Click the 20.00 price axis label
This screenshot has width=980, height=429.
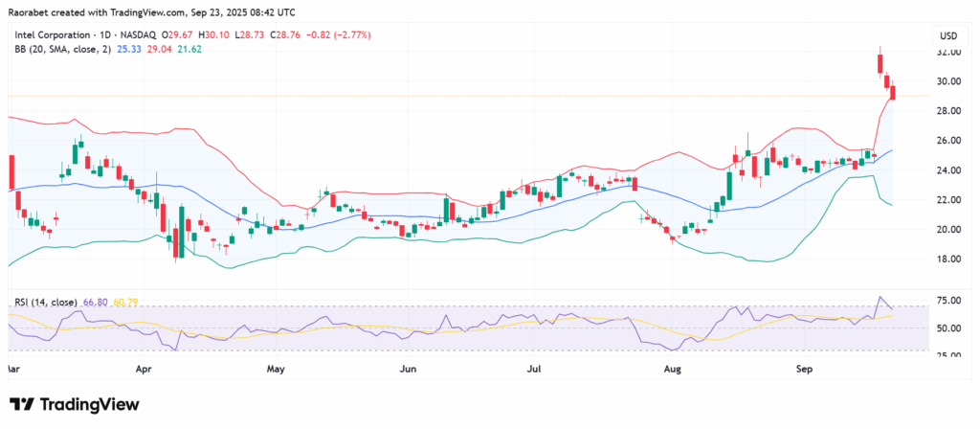click(x=947, y=230)
